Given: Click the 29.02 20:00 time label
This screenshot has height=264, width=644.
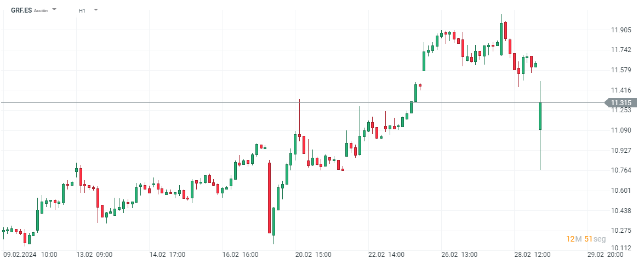Looking at the screenshot, I should [x=605, y=255].
